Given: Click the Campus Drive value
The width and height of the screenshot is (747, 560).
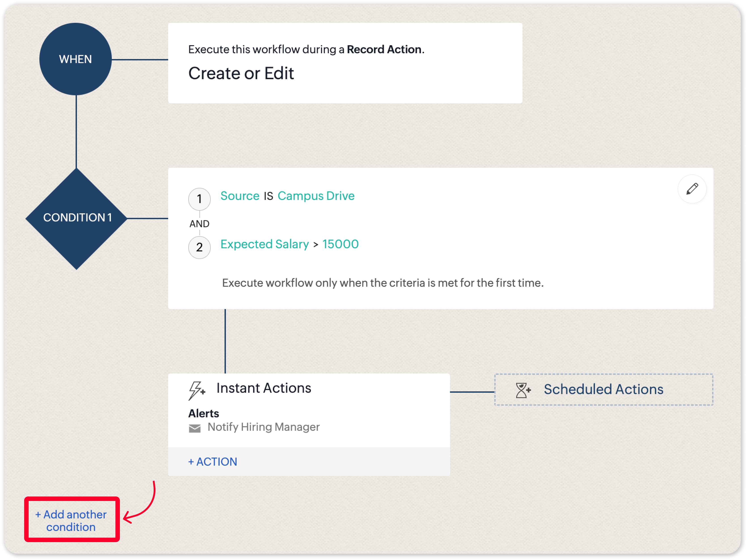Looking at the screenshot, I should coord(316,196).
